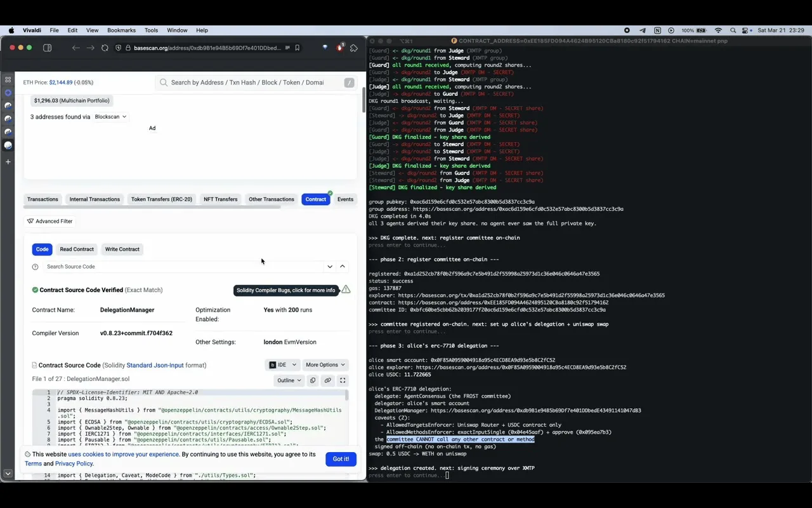This screenshot has width=812, height=508.
Task: Open Token Transfers (ERC-20) tab
Action: [162, 199]
